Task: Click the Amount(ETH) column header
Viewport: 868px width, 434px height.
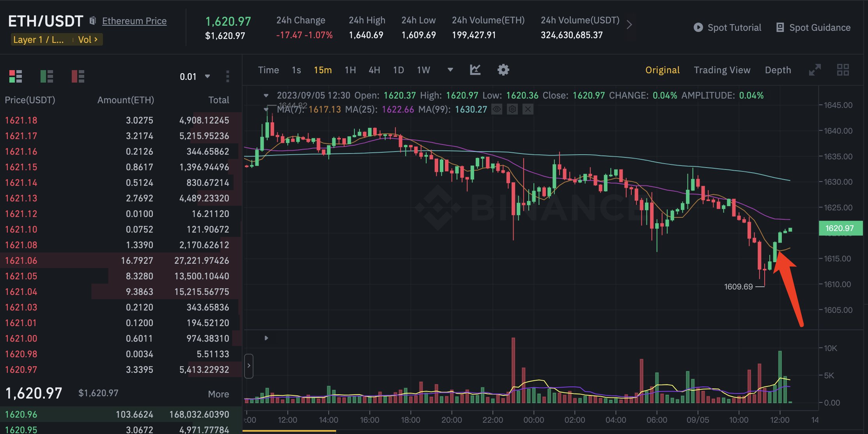Action: tap(126, 100)
